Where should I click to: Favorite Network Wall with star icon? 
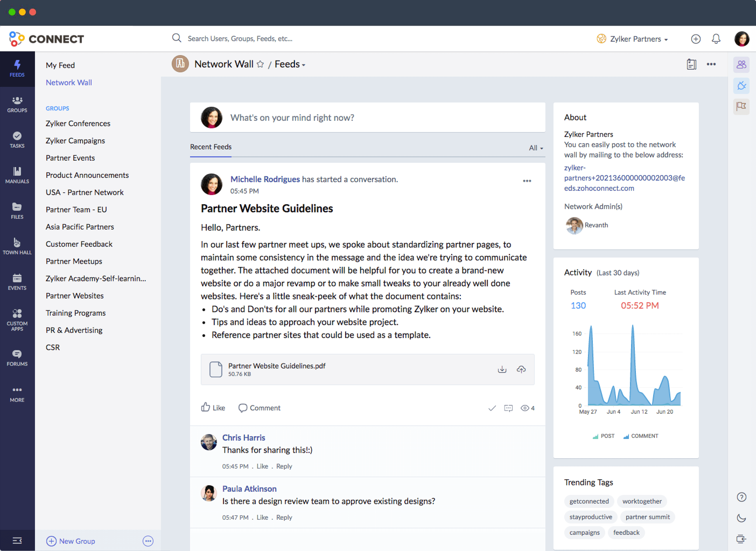(x=260, y=64)
